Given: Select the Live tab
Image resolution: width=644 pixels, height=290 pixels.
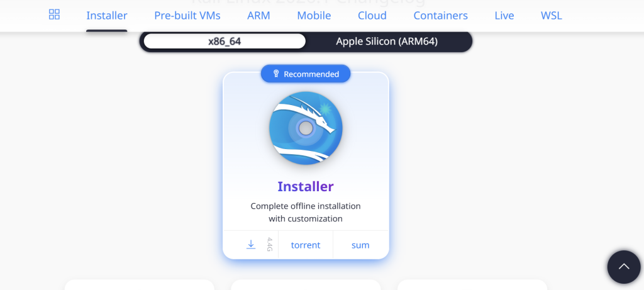Looking at the screenshot, I should [504, 16].
